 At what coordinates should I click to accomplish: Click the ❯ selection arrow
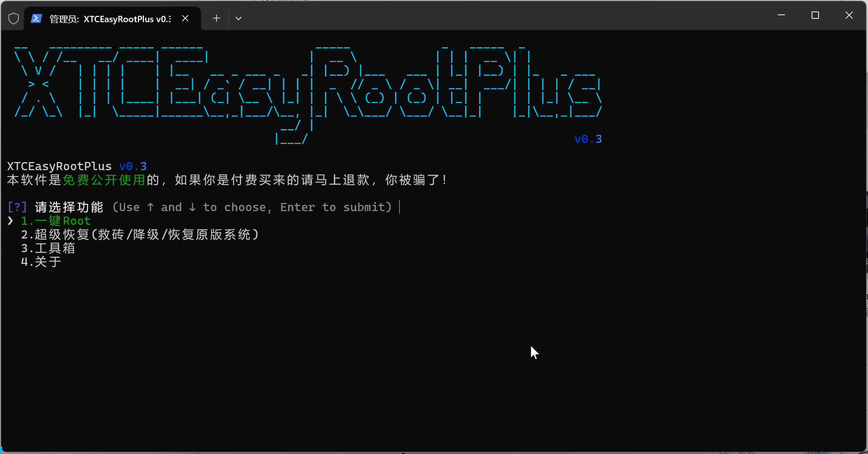[x=10, y=221]
